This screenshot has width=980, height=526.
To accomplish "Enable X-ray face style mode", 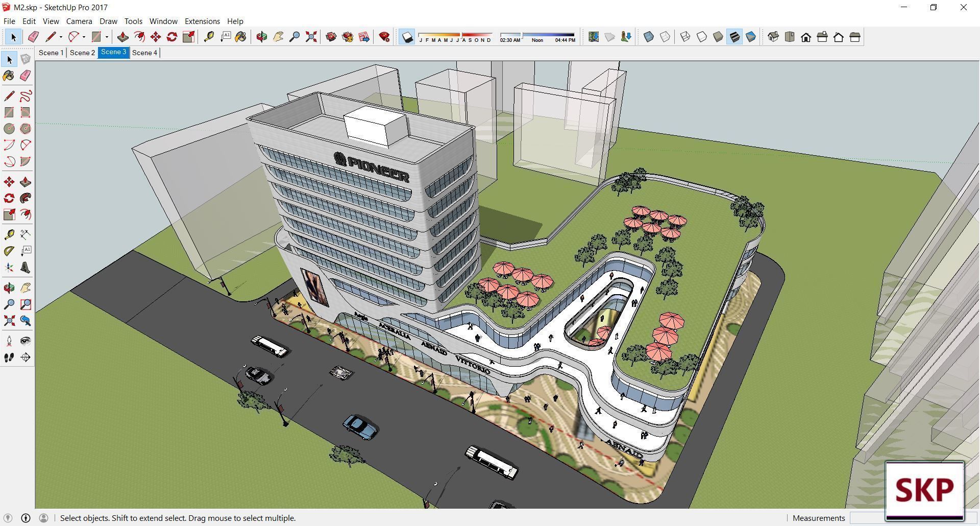I will point(648,37).
